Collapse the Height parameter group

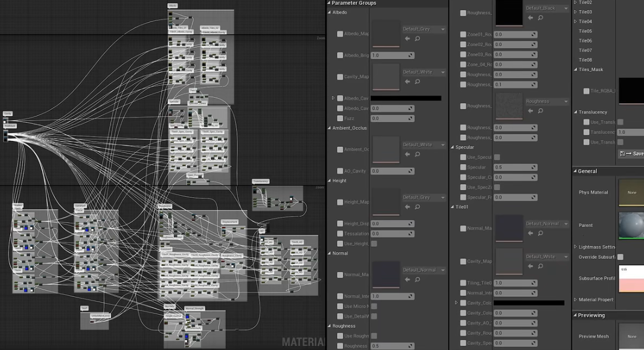[329, 181]
